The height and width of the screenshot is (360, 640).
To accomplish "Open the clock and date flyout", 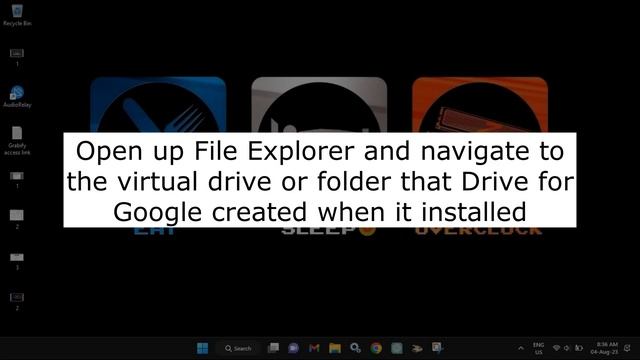I will click(x=604, y=348).
